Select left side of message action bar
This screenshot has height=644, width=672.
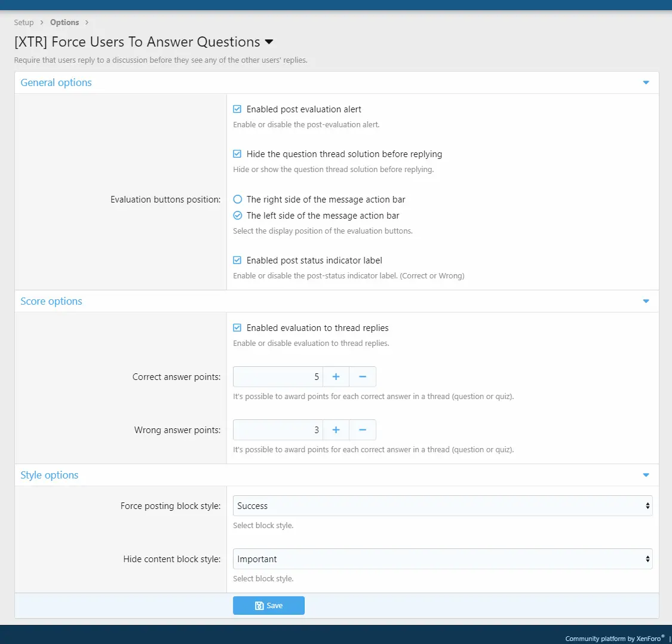[x=237, y=215]
